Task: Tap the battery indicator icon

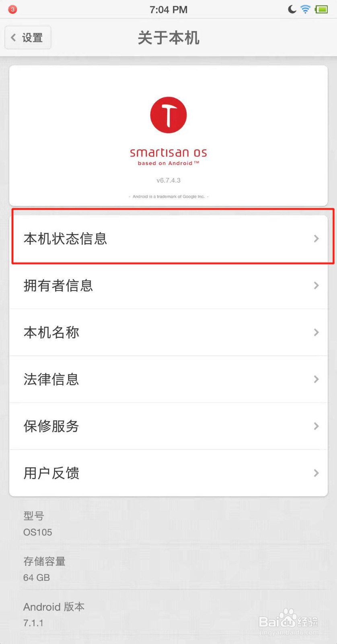Action: tap(322, 9)
